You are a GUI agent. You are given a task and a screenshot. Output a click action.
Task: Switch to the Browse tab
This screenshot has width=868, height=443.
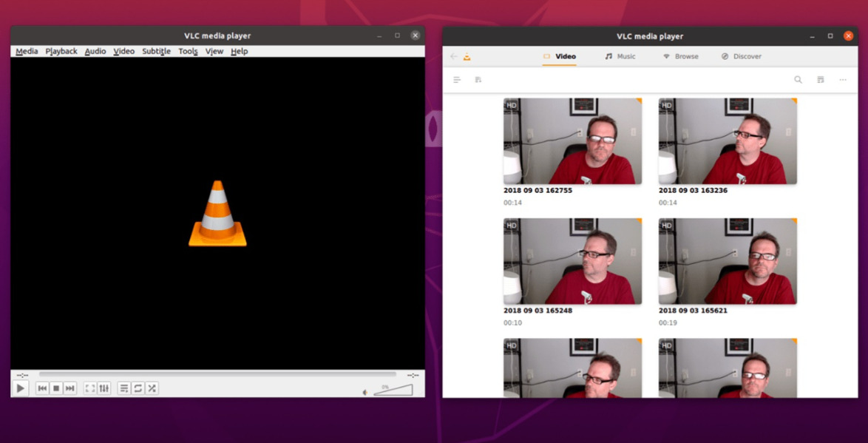click(x=681, y=56)
